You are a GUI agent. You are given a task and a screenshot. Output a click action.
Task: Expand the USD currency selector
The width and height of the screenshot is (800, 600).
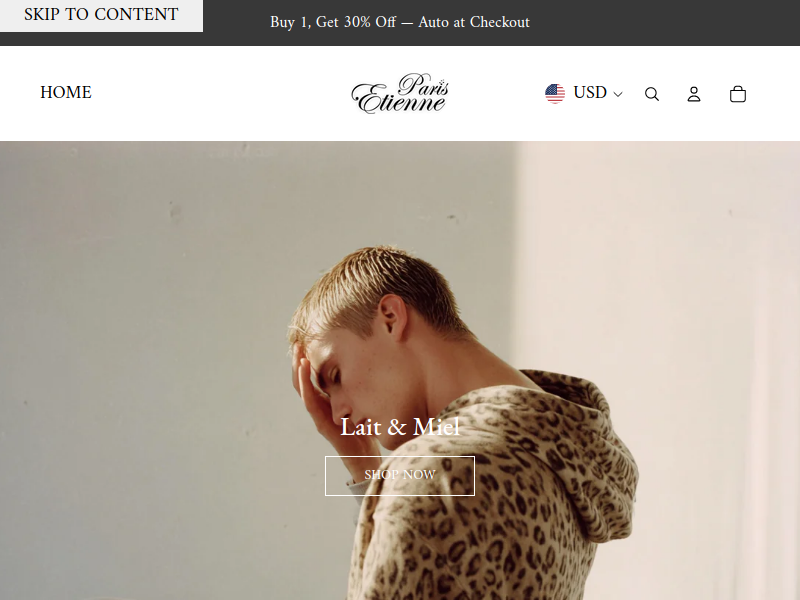584,93
